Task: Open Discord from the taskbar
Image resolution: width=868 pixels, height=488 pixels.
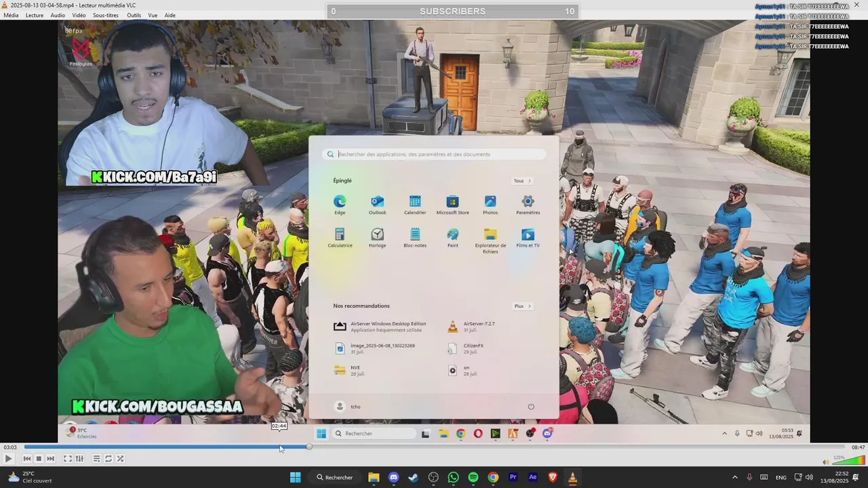Action: point(393,477)
